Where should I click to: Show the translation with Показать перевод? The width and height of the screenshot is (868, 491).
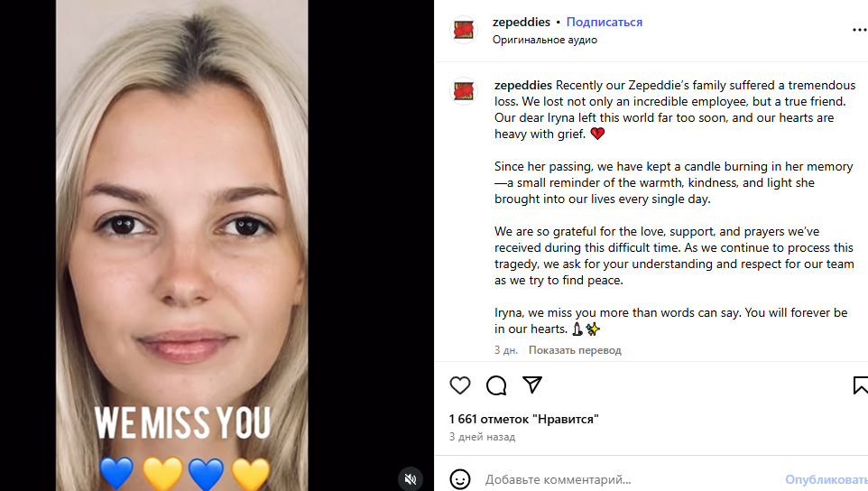[x=575, y=350]
